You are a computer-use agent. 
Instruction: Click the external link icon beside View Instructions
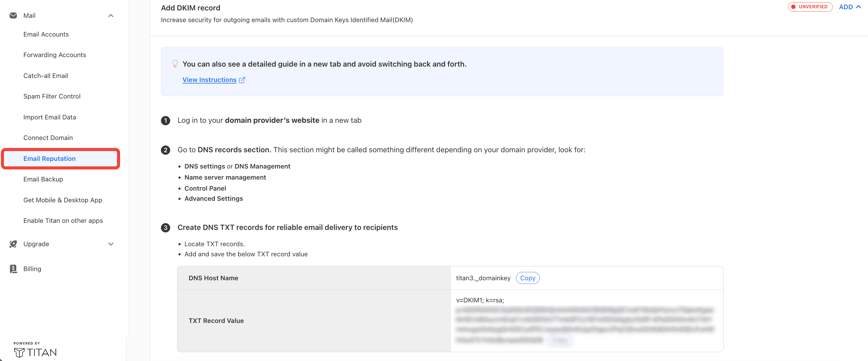(x=242, y=80)
